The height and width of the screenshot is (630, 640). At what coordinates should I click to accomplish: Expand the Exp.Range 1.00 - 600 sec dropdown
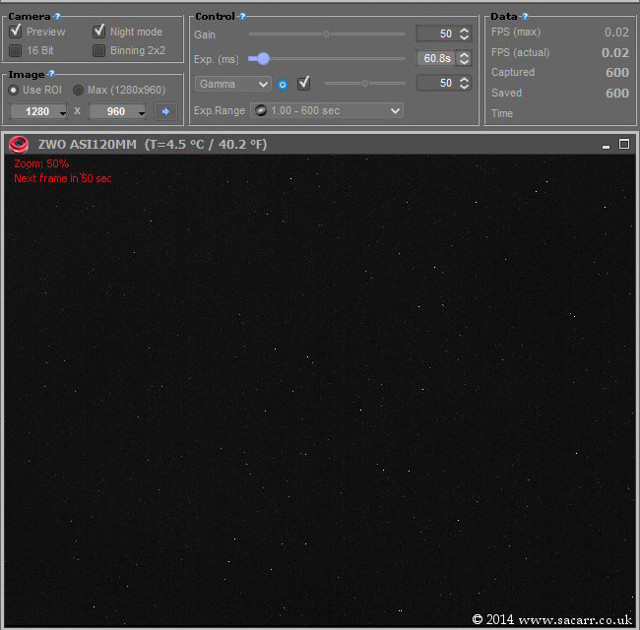(326, 110)
